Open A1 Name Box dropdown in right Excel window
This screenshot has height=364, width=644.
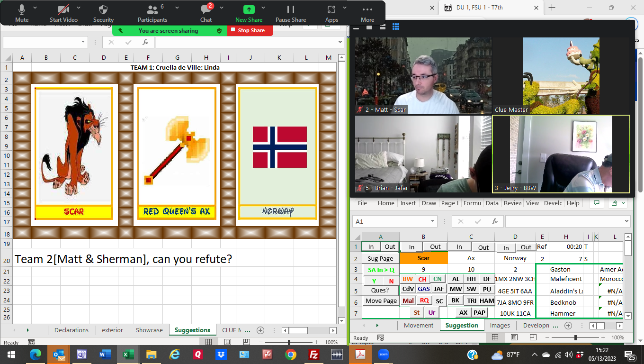coord(433,221)
